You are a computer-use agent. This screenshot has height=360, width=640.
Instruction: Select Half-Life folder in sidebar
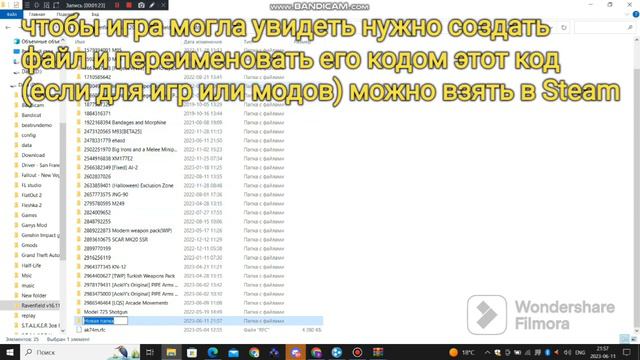pyautogui.click(x=31, y=265)
